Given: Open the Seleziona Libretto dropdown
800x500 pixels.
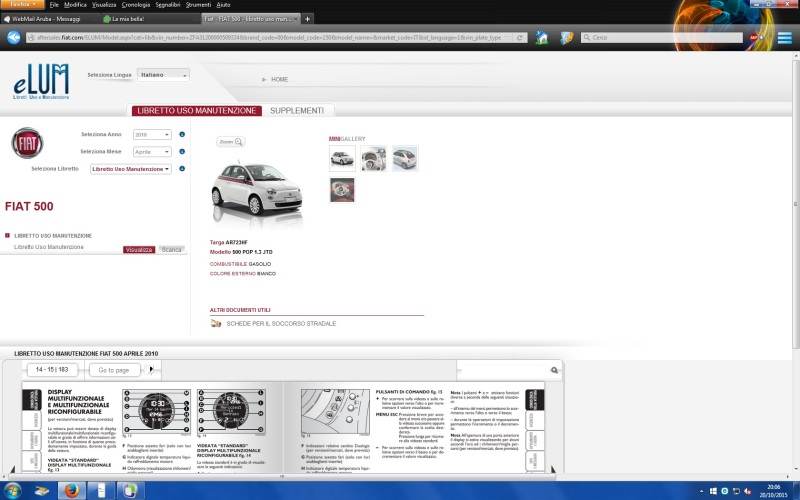Looking at the screenshot, I should (131, 169).
